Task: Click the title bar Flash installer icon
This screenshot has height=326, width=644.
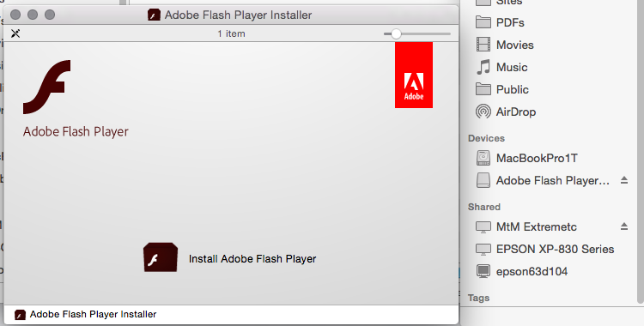Action: pyautogui.click(x=154, y=15)
